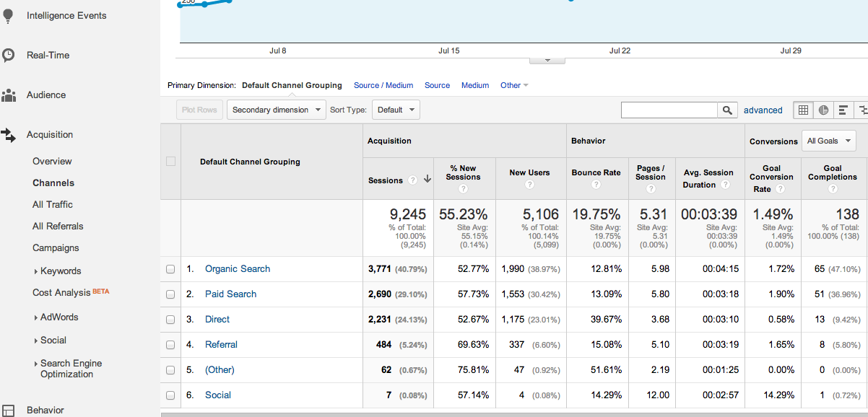Open the Other primary dimension menu
868x417 pixels.
pyautogui.click(x=514, y=85)
